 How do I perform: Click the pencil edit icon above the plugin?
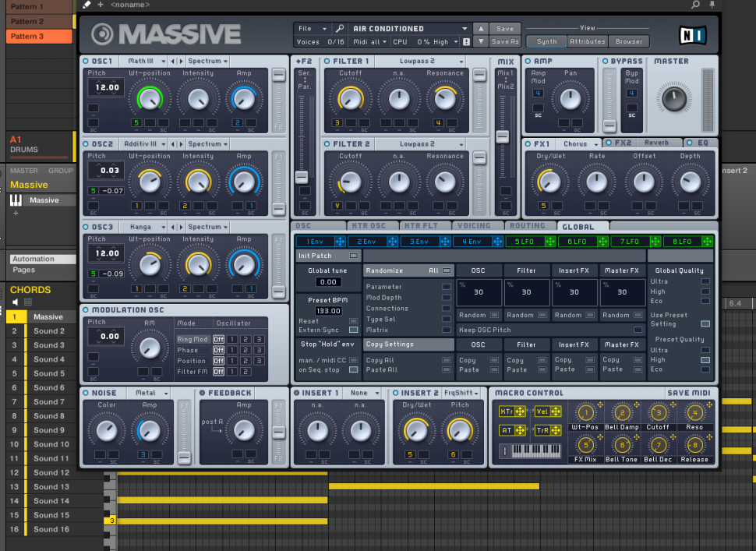pos(87,5)
